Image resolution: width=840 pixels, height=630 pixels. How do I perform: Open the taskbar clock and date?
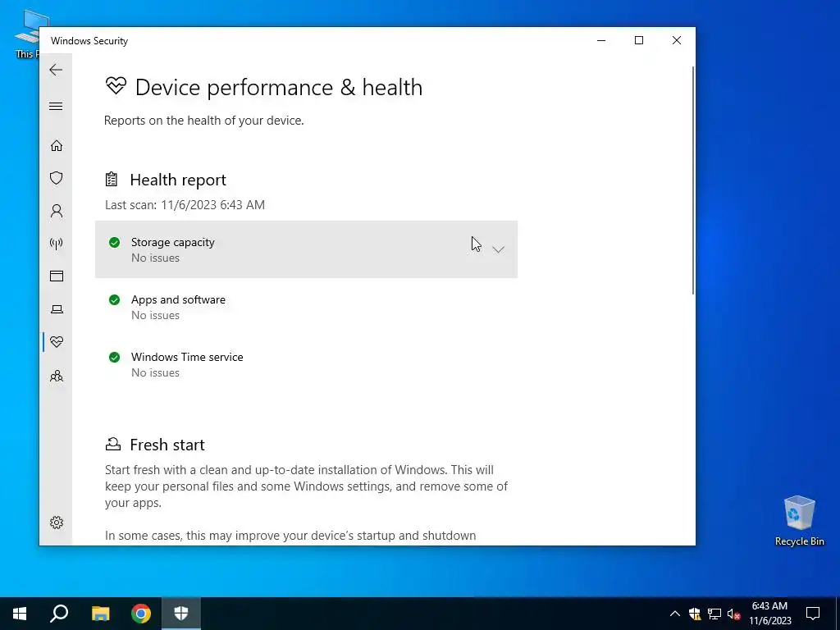tap(769, 614)
